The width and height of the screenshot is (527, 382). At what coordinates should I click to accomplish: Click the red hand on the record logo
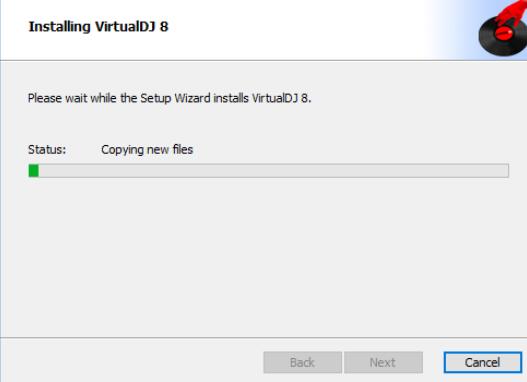511,13
